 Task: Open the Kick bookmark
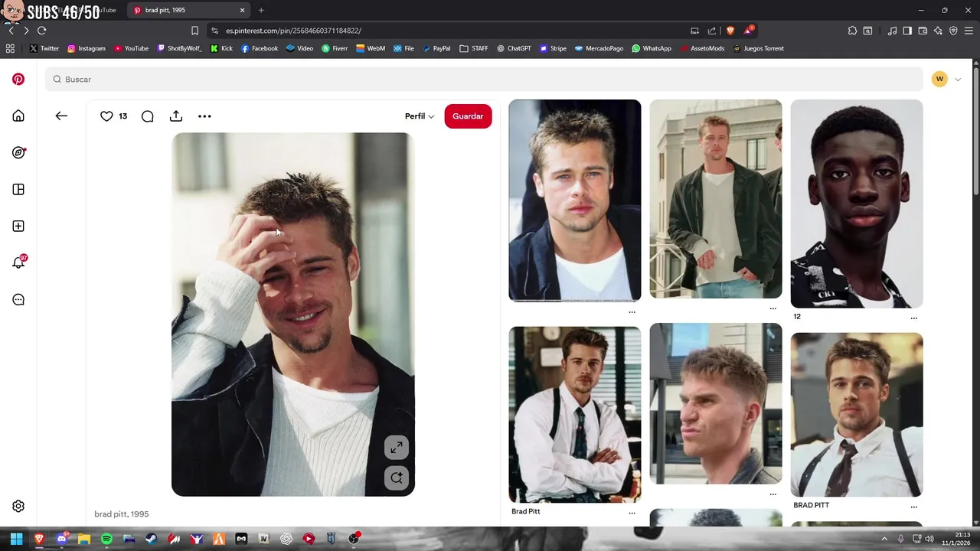point(221,48)
